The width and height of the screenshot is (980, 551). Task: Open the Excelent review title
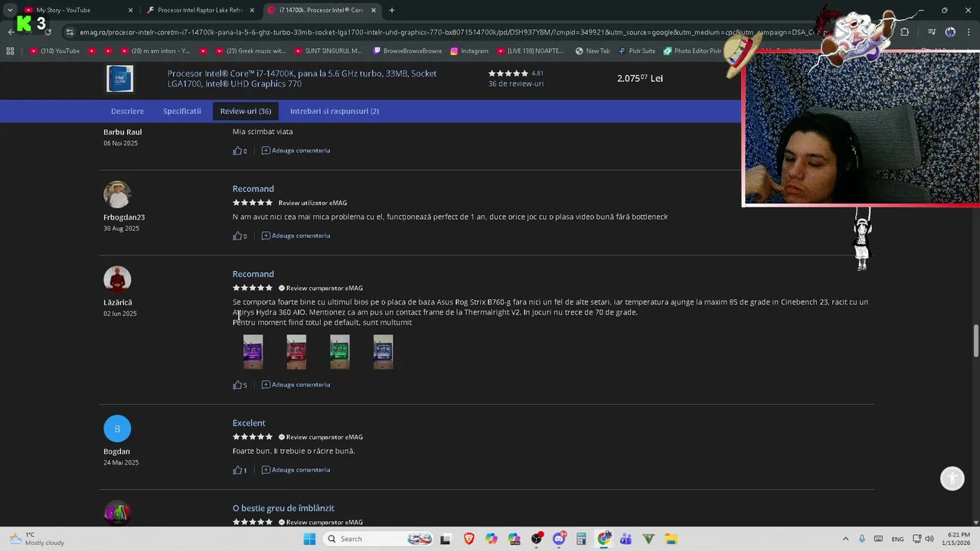pos(249,423)
